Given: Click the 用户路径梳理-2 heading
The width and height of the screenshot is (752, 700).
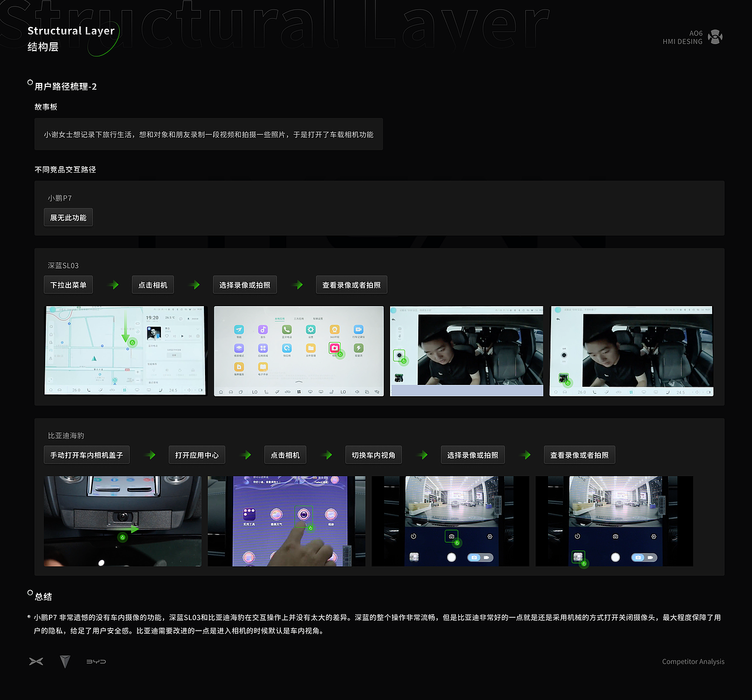Looking at the screenshot, I should coord(66,86).
